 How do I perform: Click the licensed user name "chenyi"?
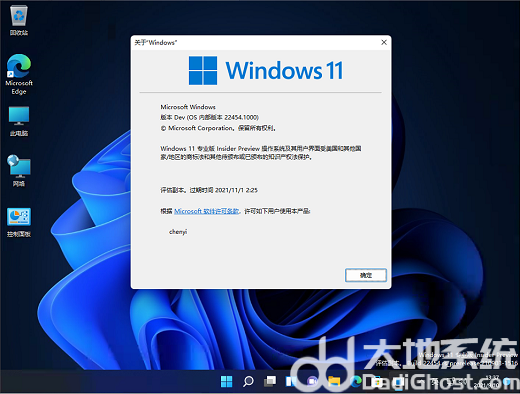pos(178,232)
